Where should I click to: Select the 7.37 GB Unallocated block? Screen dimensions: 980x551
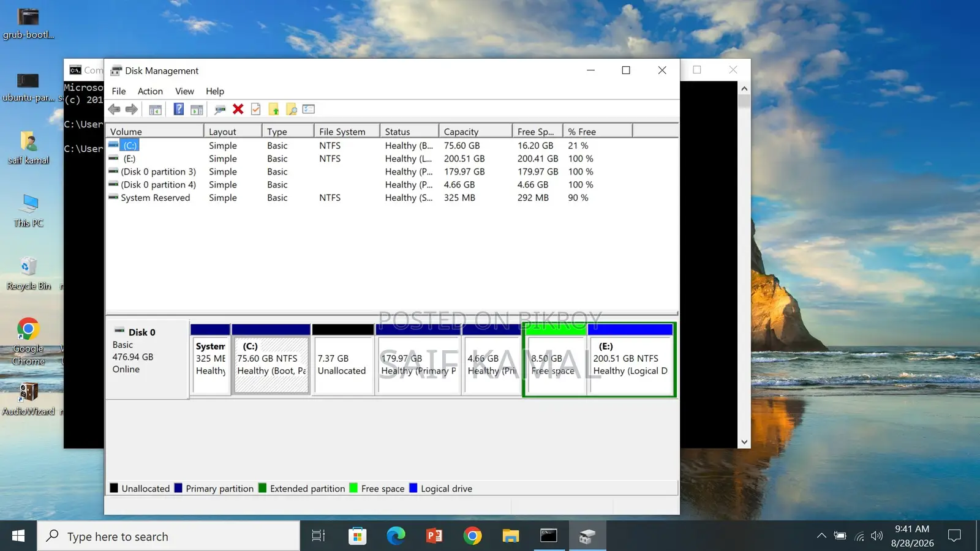[343, 360]
